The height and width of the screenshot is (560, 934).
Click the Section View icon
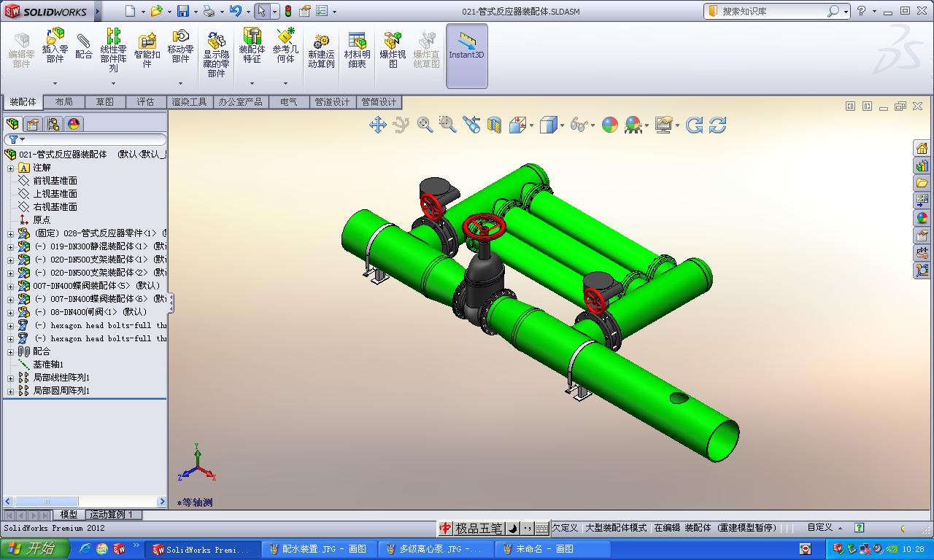click(x=494, y=125)
